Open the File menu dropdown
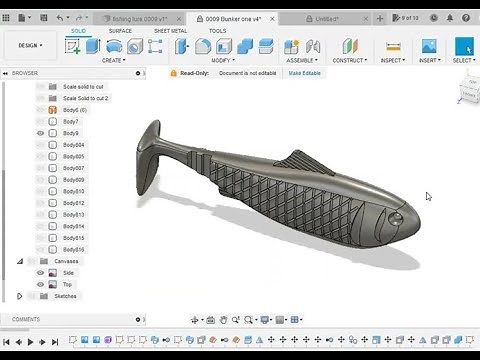 pos(24,18)
